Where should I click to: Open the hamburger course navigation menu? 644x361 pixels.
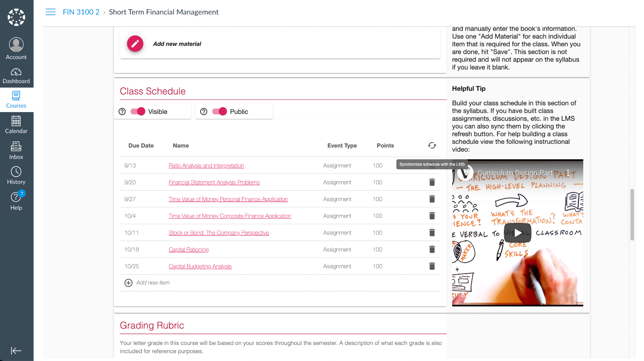(x=50, y=12)
